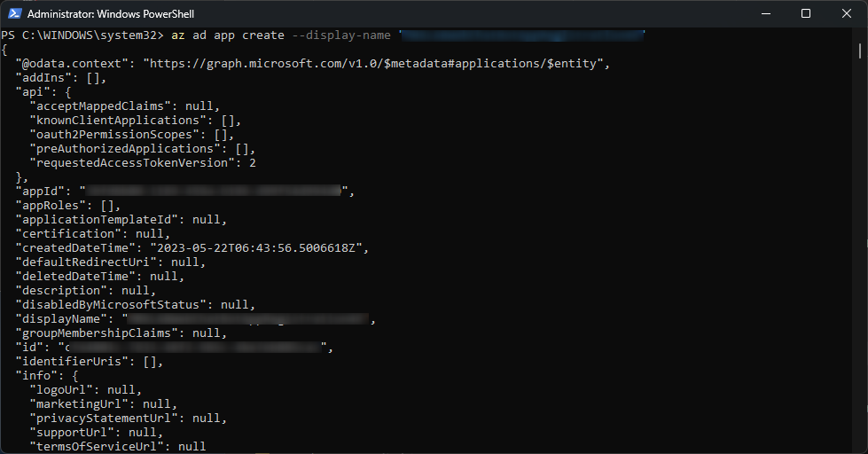Click the 'identifierUris' line
The height and width of the screenshot is (454, 868).
pos(90,362)
